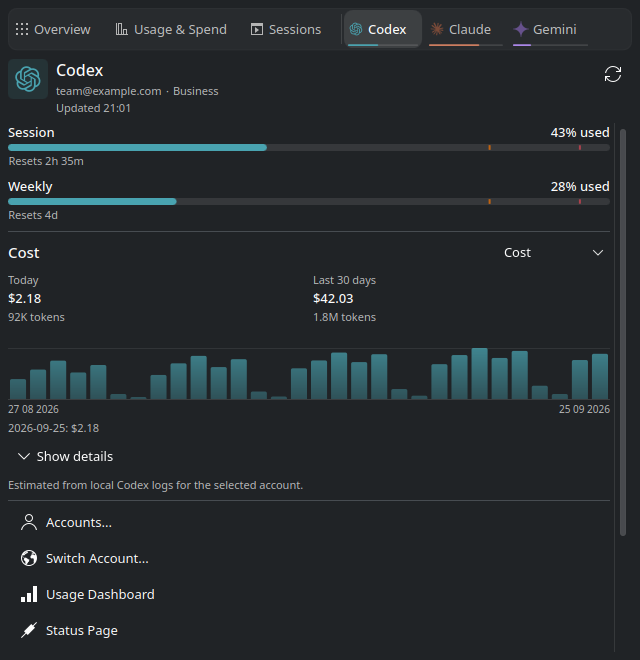Open the Status Page
Viewport: 640px width, 660px height.
click(x=309, y=631)
